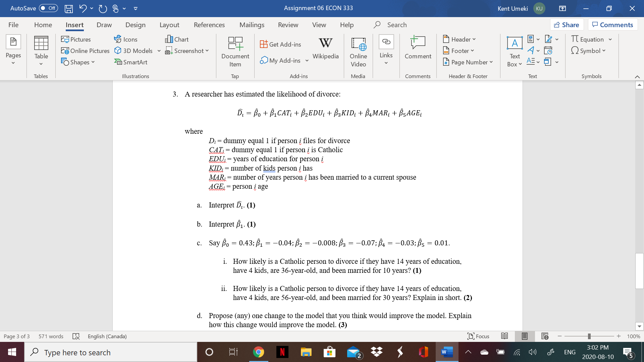
Task: Insert a Chart
Action: coord(177,39)
